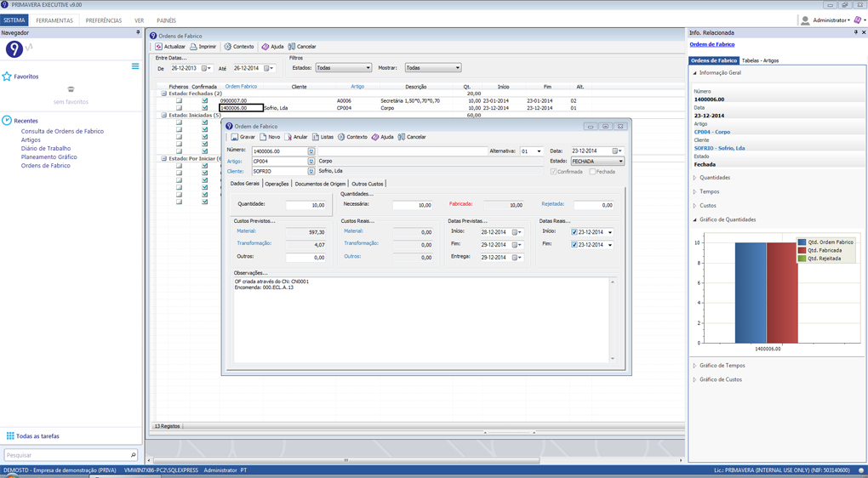Switch to Documentos de Origem tab
The image size is (868, 478).
(320, 184)
